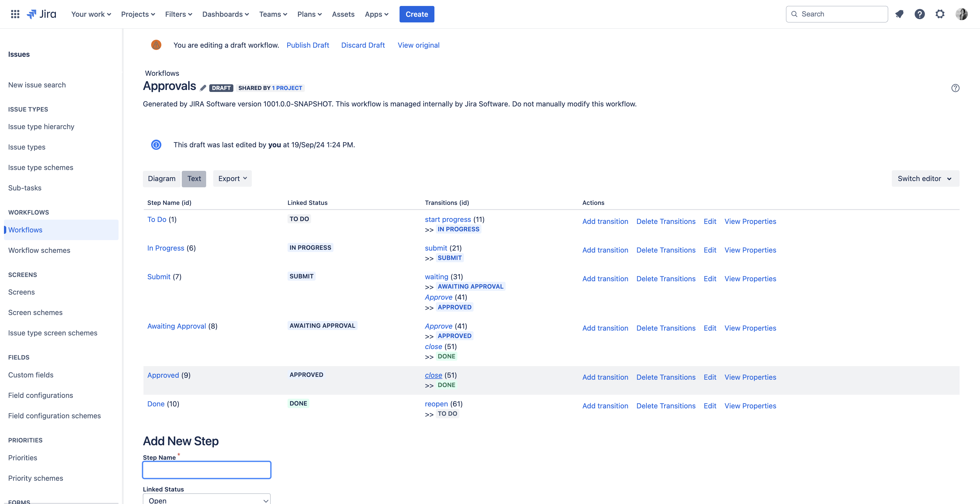Open the Awaiting Approval step link
The image size is (980, 504).
pyautogui.click(x=177, y=326)
